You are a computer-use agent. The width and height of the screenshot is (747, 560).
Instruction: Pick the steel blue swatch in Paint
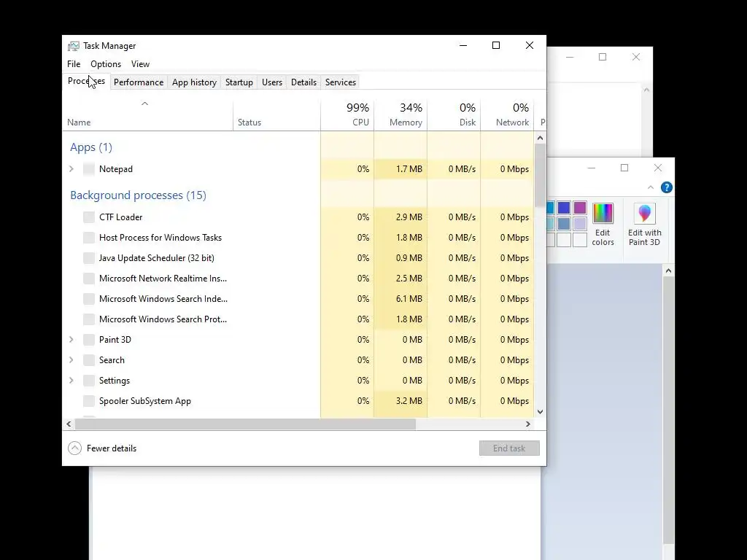point(564,224)
